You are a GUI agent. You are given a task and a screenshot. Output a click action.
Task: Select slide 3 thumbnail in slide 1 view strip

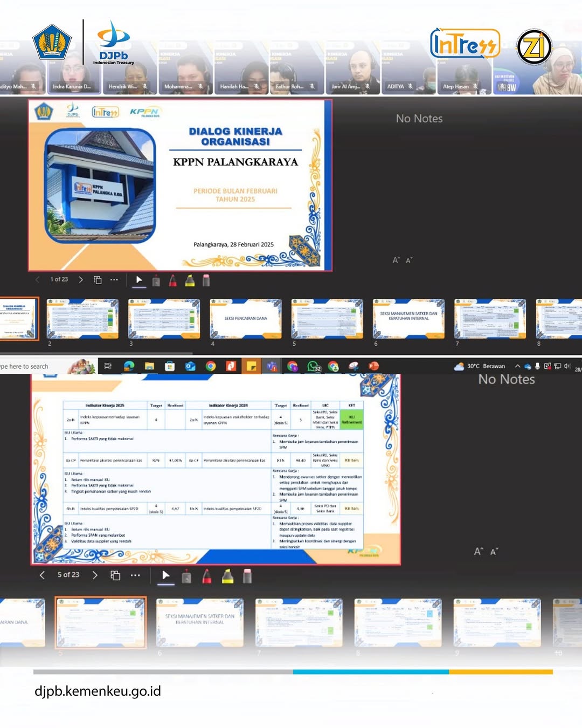click(164, 319)
